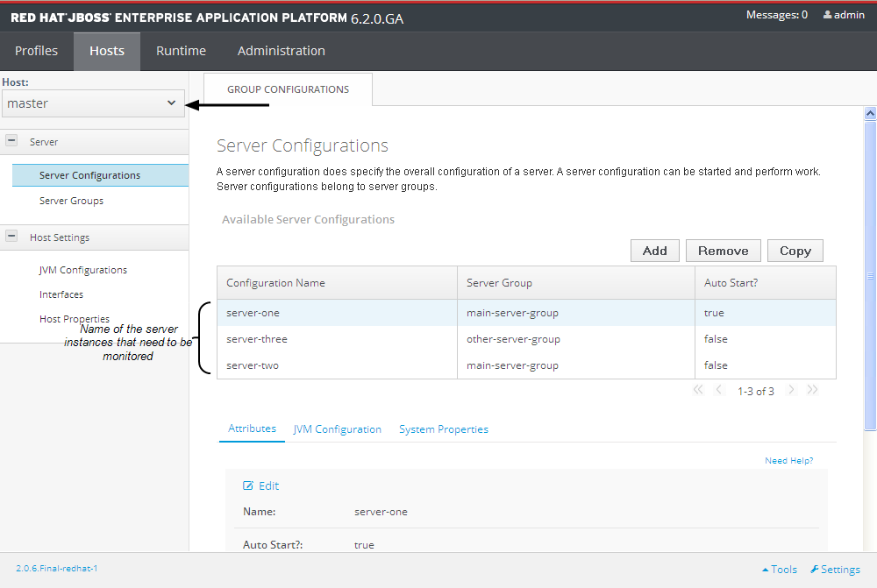Go to the Administration tab
This screenshot has height=588, width=877.
282,51
